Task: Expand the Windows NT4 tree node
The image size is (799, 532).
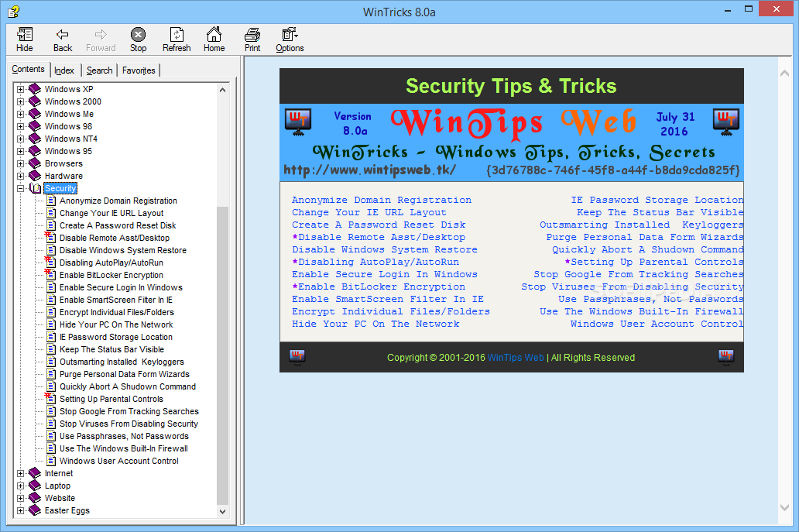Action: point(20,139)
